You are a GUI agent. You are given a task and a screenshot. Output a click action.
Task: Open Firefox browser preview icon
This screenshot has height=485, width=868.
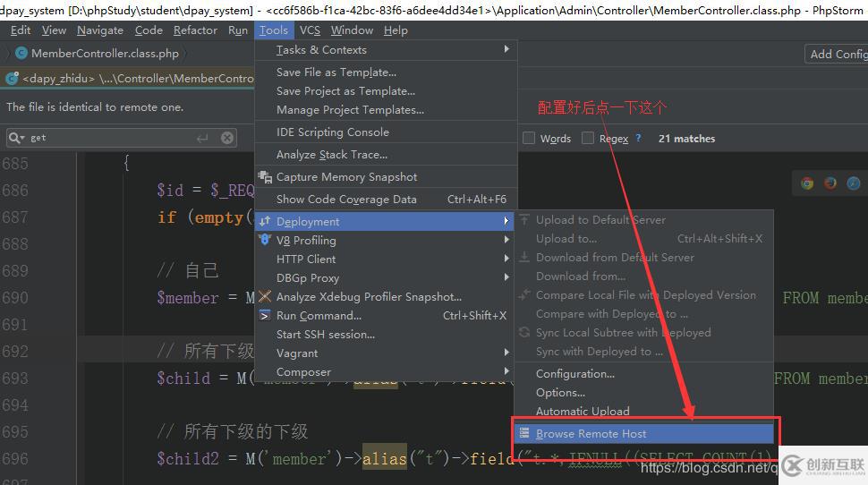pyautogui.click(x=830, y=183)
